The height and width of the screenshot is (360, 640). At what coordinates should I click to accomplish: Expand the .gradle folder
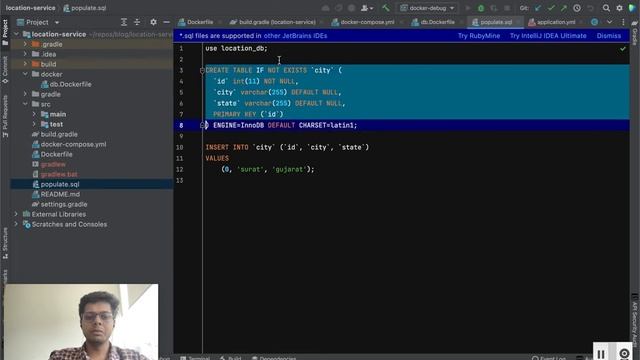(25, 44)
